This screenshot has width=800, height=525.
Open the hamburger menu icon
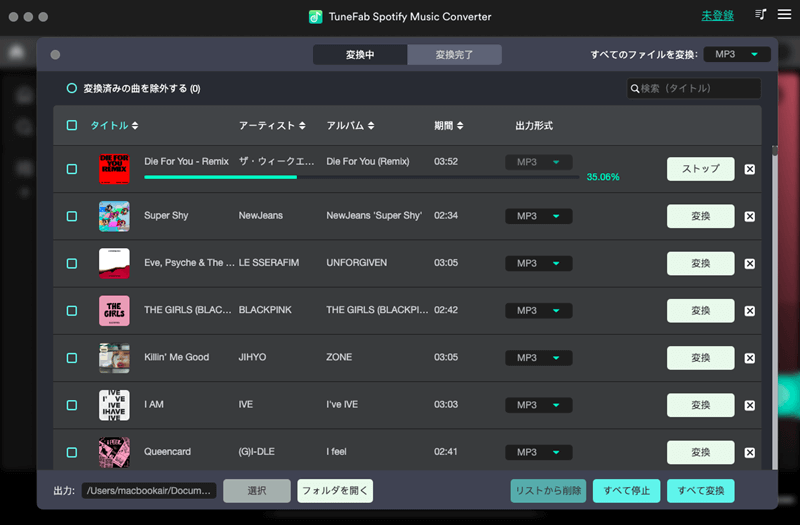[x=784, y=14]
